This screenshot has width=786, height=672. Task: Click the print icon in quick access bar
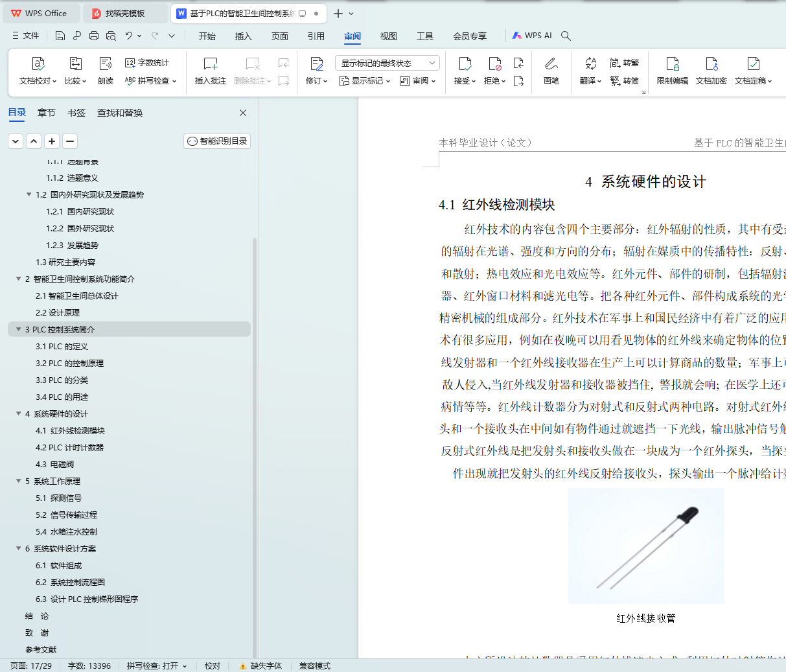point(94,36)
